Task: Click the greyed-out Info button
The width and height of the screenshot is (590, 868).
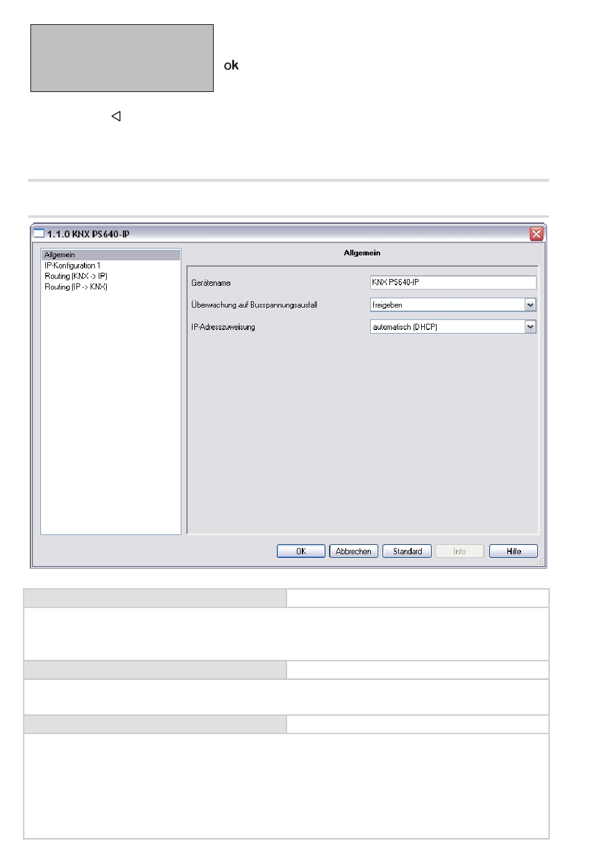Action: pos(460,551)
